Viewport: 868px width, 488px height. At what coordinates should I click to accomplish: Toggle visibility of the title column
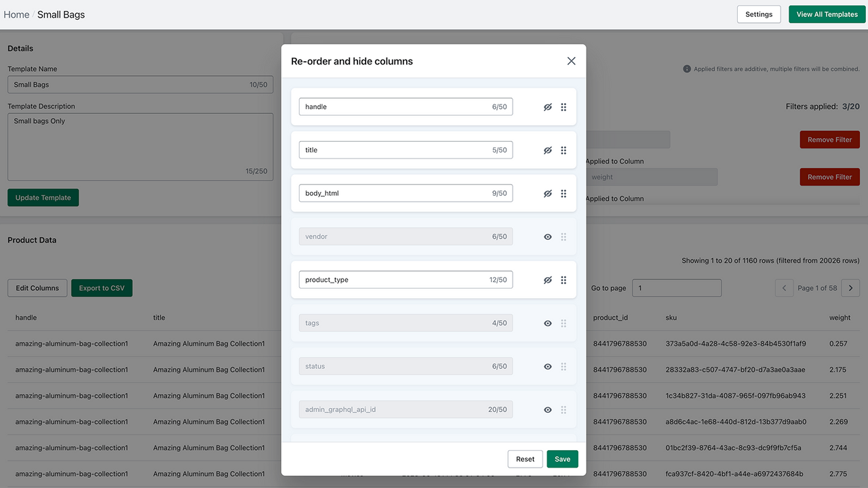pyautogui.click(x=548, y=150)
